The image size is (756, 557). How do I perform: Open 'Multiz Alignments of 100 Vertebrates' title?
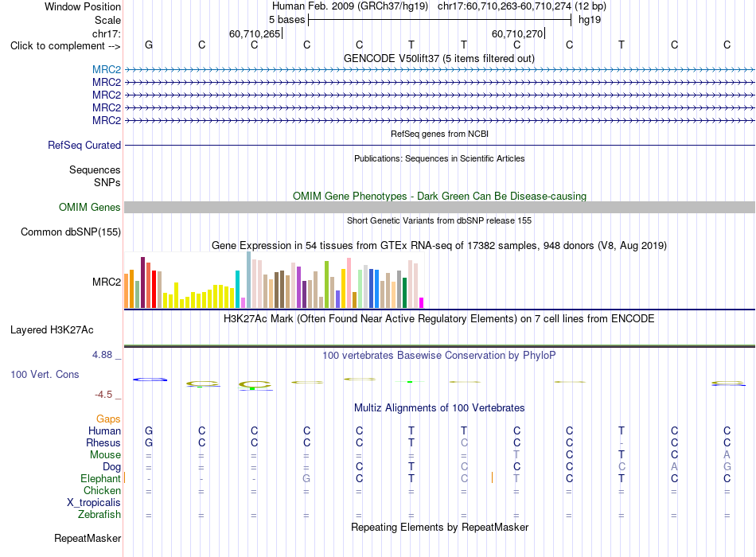(x=439, y=408)
